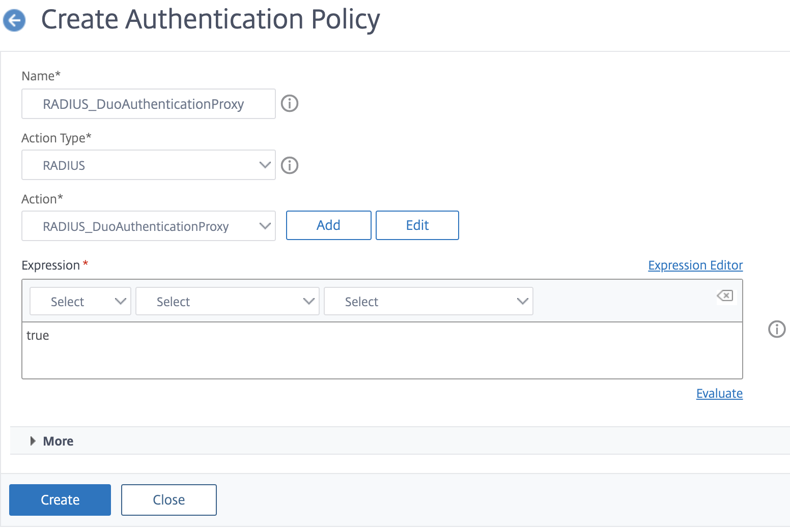Click Add to create a new action
Image resolution: width=790 pixels, height=532 pixels.
[328, 225]
